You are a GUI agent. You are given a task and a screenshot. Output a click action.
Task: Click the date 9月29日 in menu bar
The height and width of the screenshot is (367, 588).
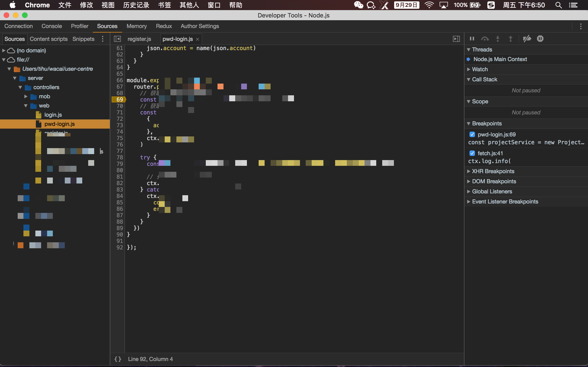[407, 5]
